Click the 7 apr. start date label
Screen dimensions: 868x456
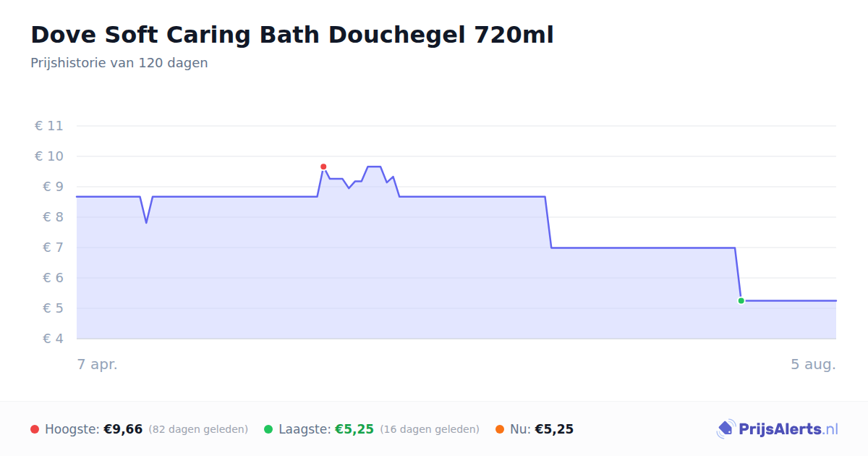(98, 364)
